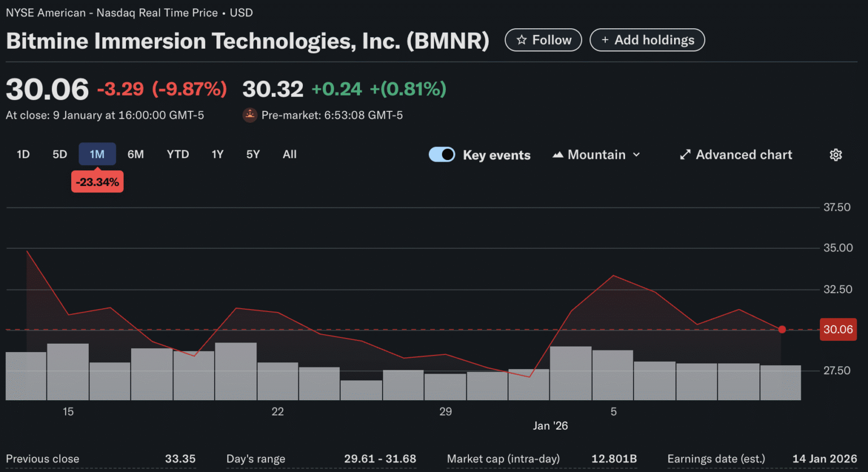Click the Follow button

543,40
